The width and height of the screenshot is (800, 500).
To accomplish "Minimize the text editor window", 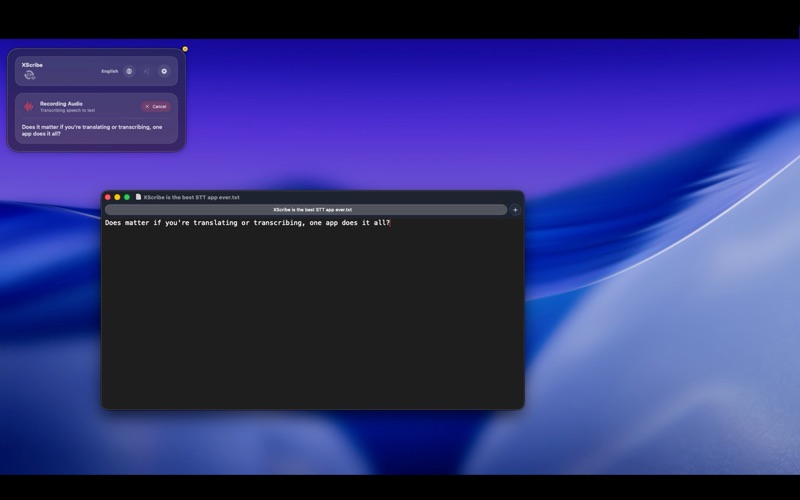I will [x=117, y=197].
